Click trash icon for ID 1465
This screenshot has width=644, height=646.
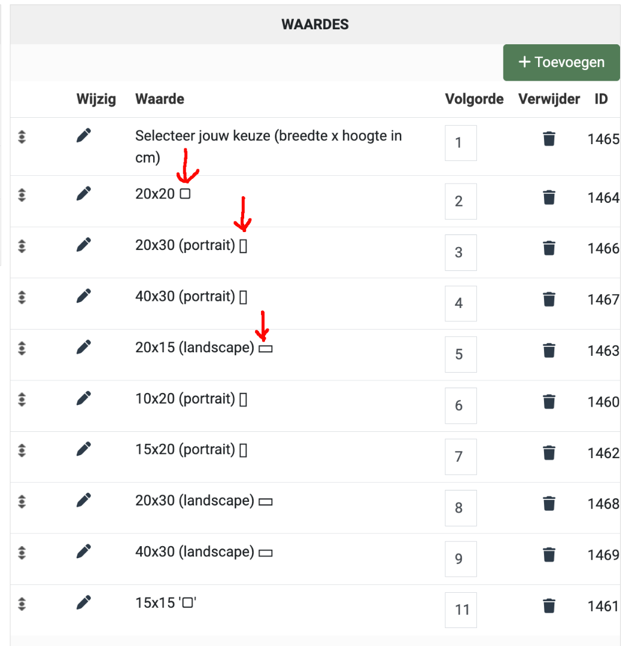click(x=549, y=139)
